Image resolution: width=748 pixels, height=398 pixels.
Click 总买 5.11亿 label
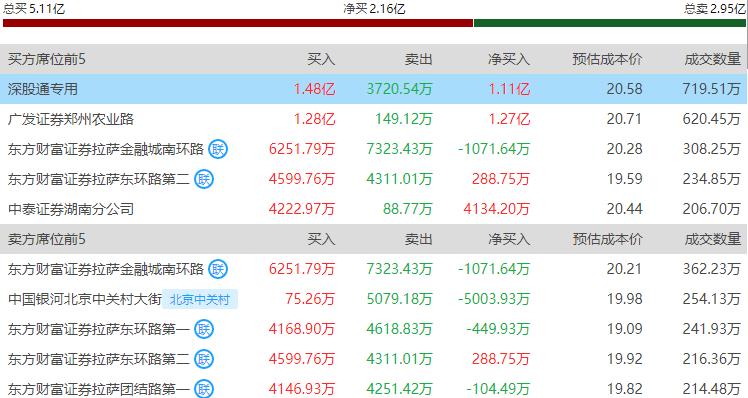click(x=33, y=9)
